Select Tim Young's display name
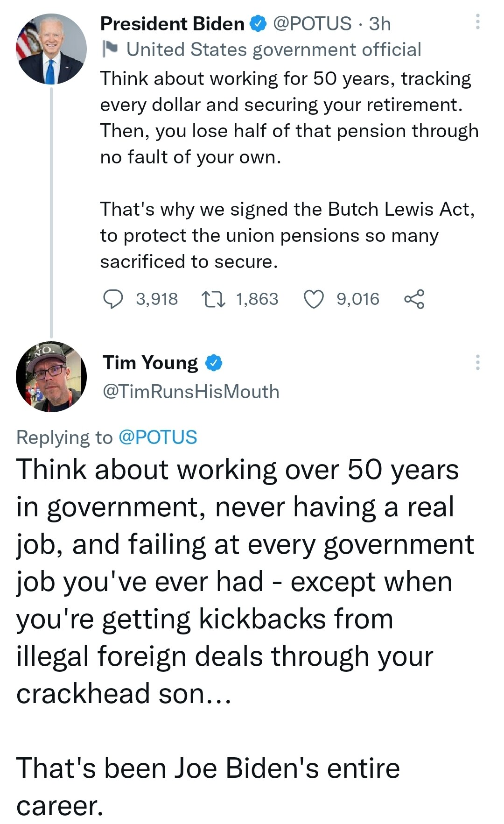The width and height of the screenshot is (504, 824). point(149,363)
